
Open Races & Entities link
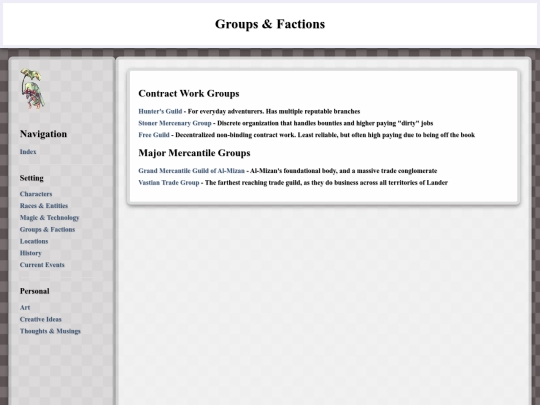point(44,206)
